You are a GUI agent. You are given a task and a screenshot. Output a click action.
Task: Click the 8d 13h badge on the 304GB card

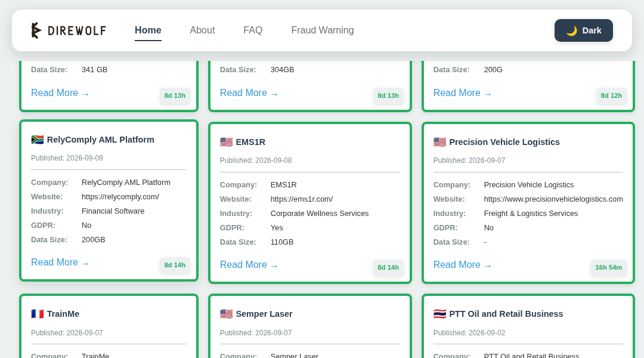[388, 96]
